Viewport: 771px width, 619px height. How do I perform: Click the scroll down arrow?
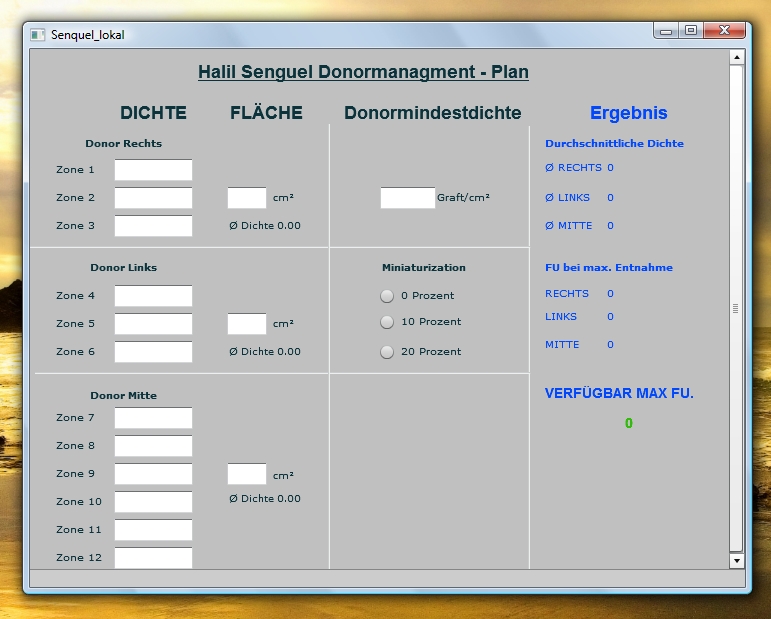click(x=737, y=561)
